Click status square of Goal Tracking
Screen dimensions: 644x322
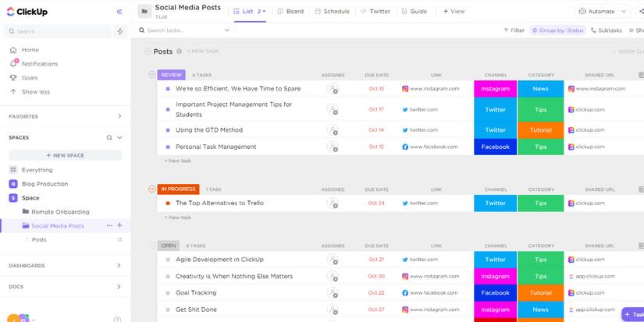(x=168, y=293)
